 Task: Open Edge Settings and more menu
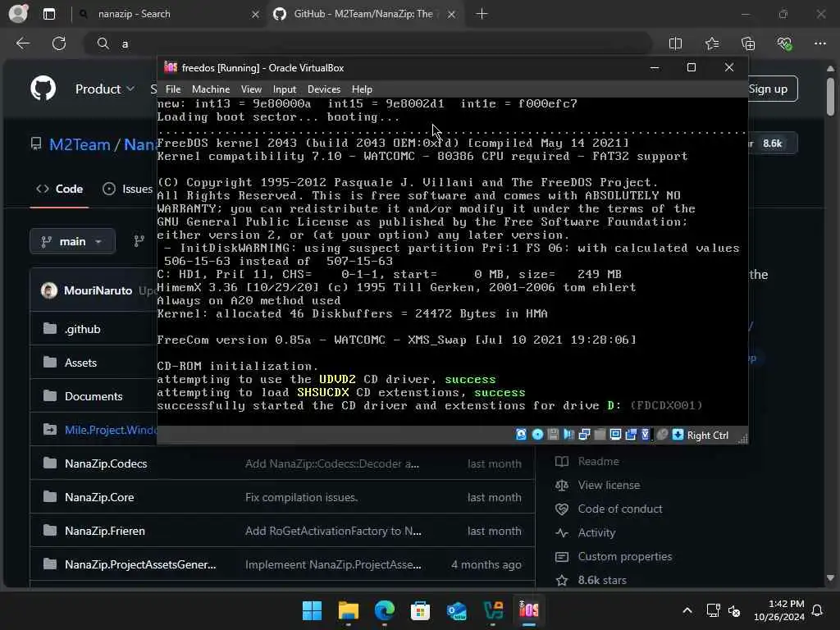pos(819,43)
